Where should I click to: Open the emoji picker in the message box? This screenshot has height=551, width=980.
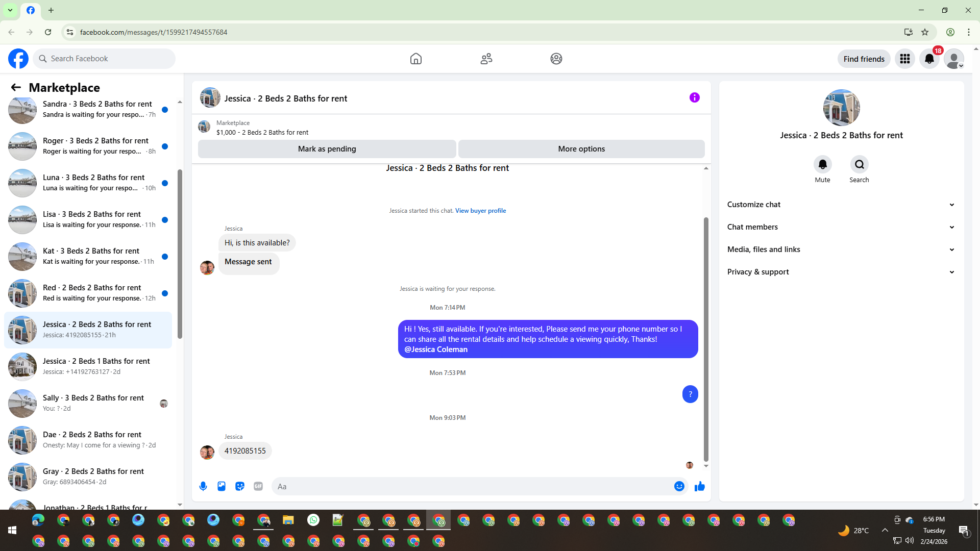[x=679, y=486]
